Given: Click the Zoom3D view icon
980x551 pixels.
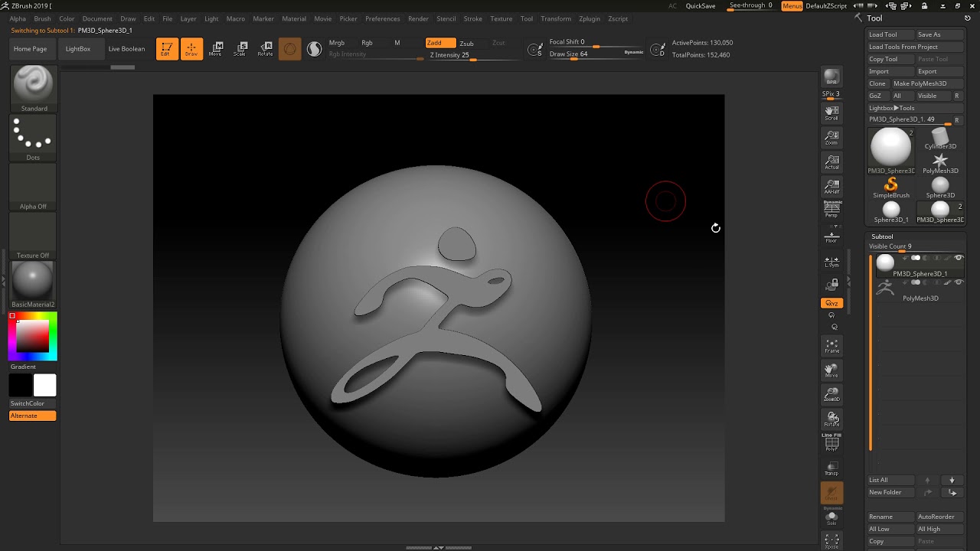Looking at the screenshot, I should (831, 395).
